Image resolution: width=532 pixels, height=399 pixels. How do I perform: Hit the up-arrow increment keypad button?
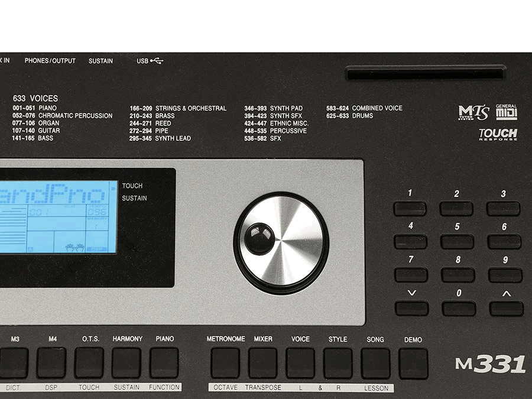click(506, 309)
